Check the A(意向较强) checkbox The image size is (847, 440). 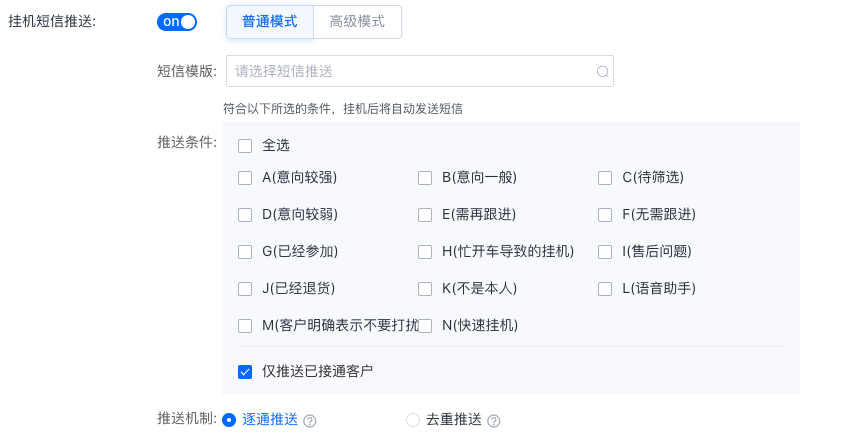click(x=245, y=178)
